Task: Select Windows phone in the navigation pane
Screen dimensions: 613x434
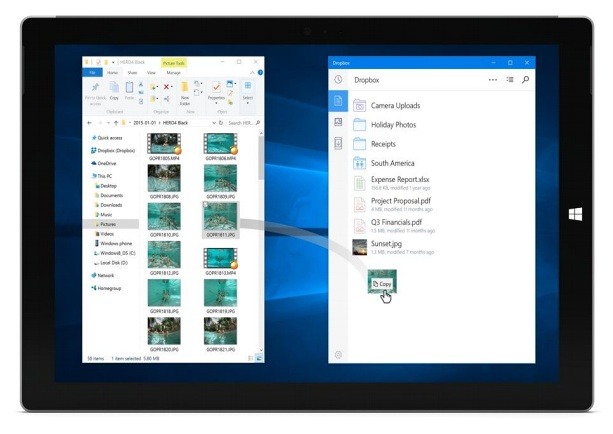Action: pyautogui.click(x=113, y=243)
